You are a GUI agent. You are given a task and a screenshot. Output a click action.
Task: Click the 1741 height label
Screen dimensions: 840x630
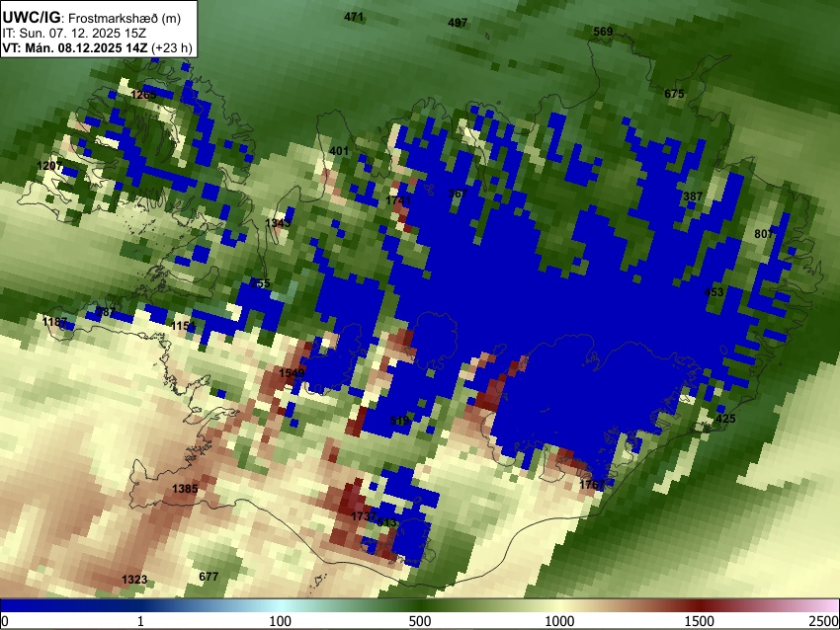(398, 200)
